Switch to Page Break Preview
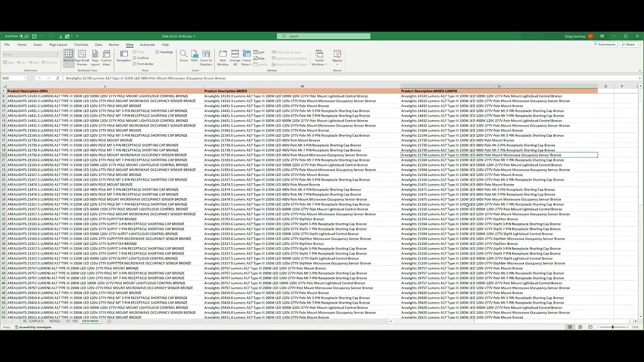 click(x=82, y=58)
